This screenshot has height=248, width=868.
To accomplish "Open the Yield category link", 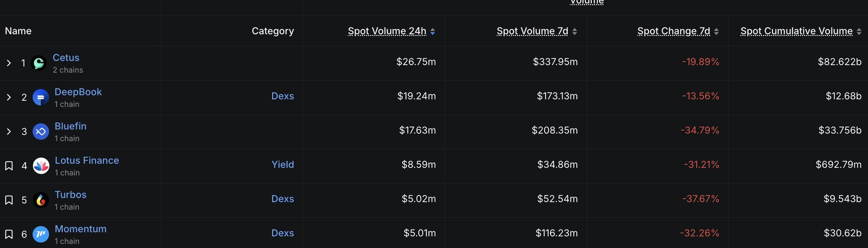I will [x=283, y=165].
